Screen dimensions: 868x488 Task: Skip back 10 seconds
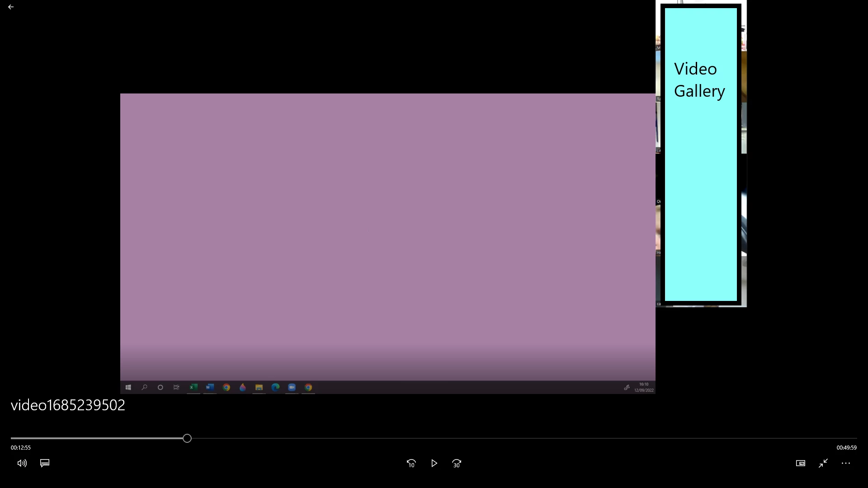pyautogui.click(x=411, y=464)
